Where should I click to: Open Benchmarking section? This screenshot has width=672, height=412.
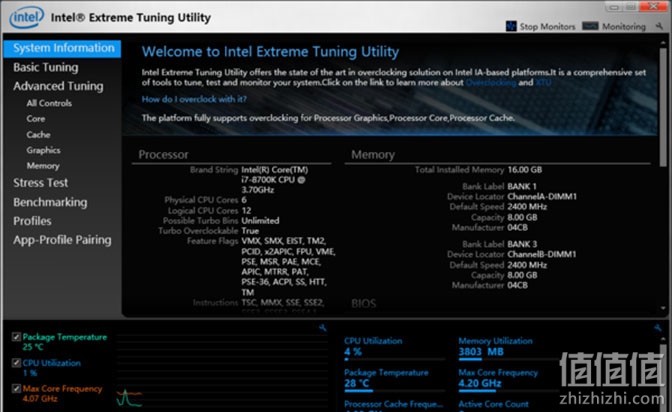[x=50, y=202]
